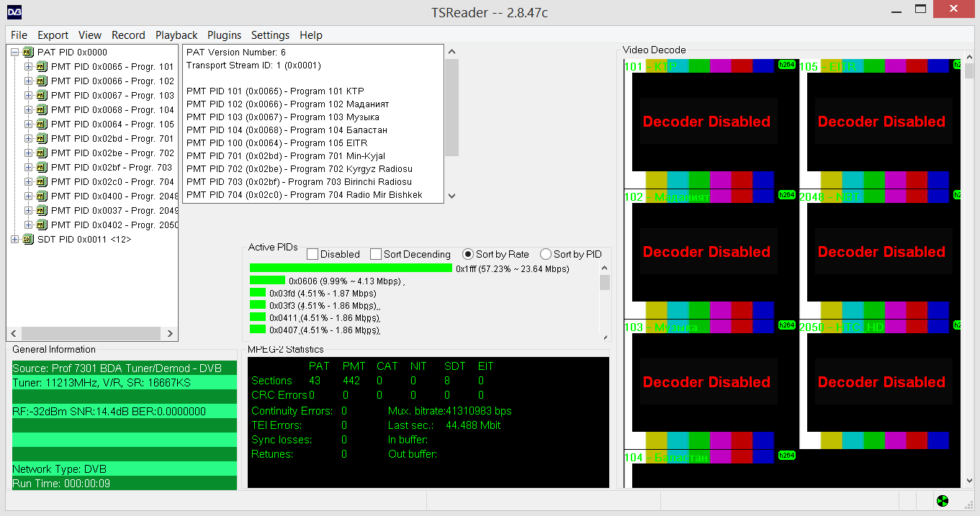Click 'Network Type: DVB' row
Viewport: 980px width, 516px height.
(x=125, y=469)
